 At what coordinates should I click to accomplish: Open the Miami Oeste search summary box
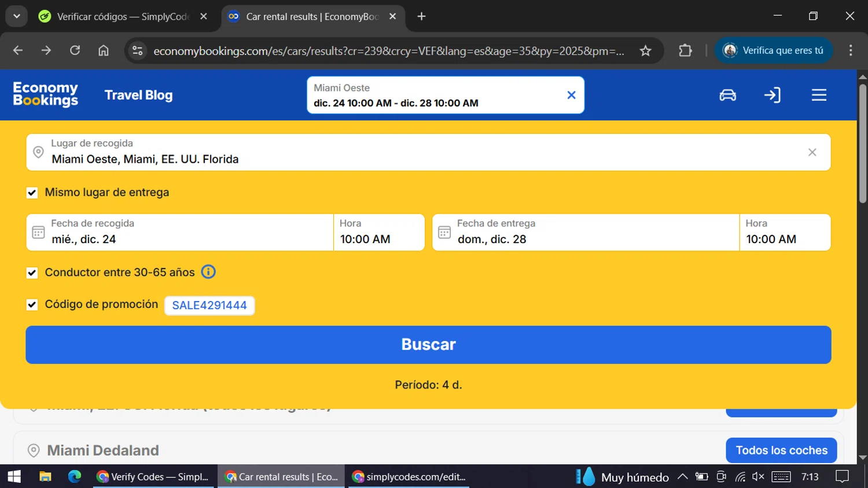click(446, 95)
